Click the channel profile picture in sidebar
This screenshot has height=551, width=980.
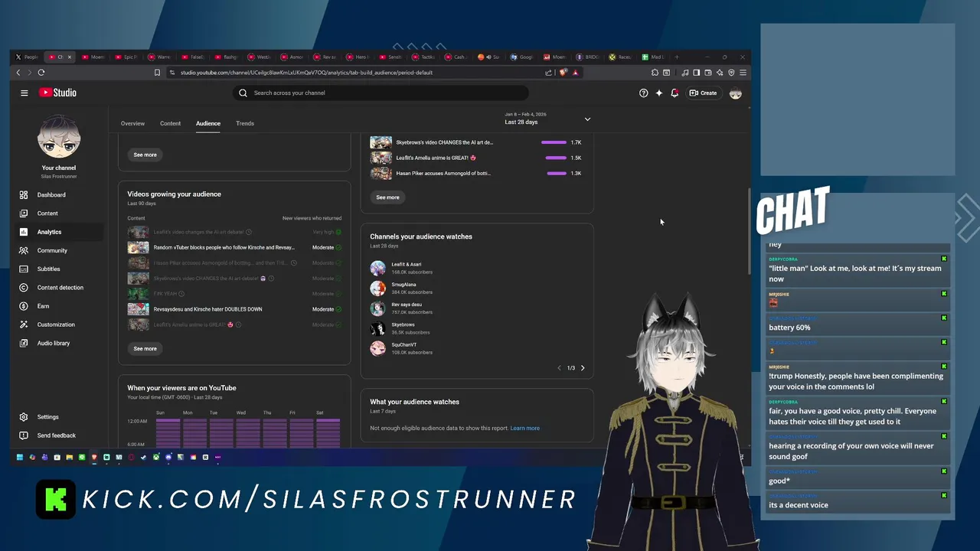click(59, 137)
